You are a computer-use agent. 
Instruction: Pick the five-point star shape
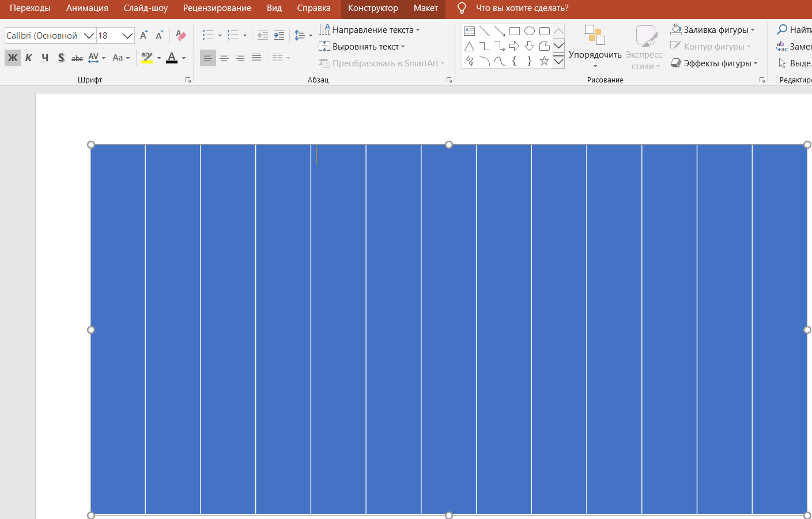point(544,61)
